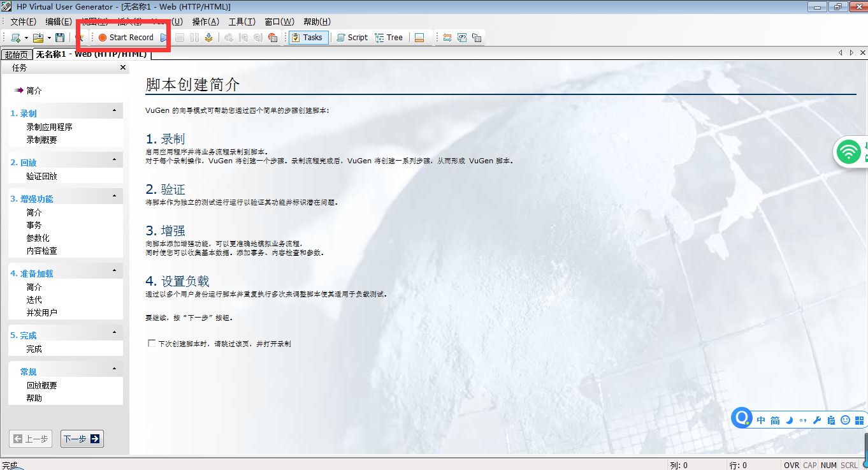Click the compile script icon
This screenshot has width=868, height=470.
pos(208,38)
